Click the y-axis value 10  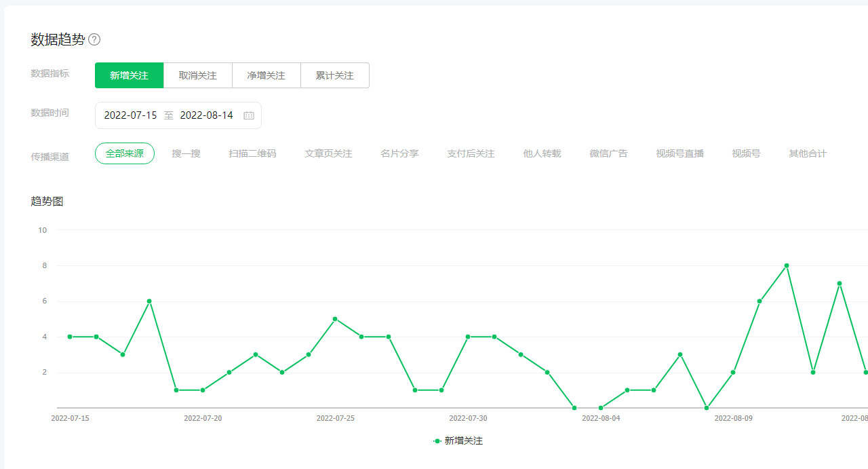(x=43, y=230)
